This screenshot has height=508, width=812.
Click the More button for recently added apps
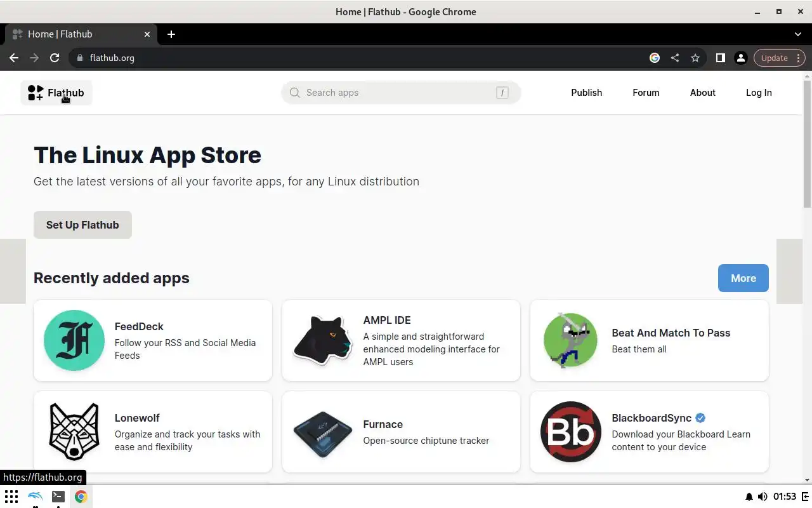[743, 278]
